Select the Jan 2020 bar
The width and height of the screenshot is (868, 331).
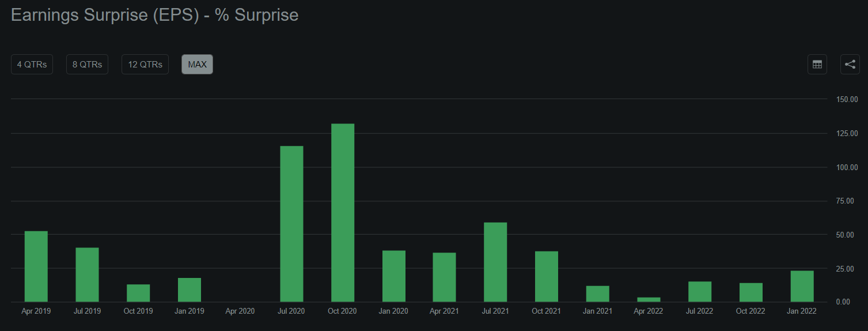pos(394,276)
